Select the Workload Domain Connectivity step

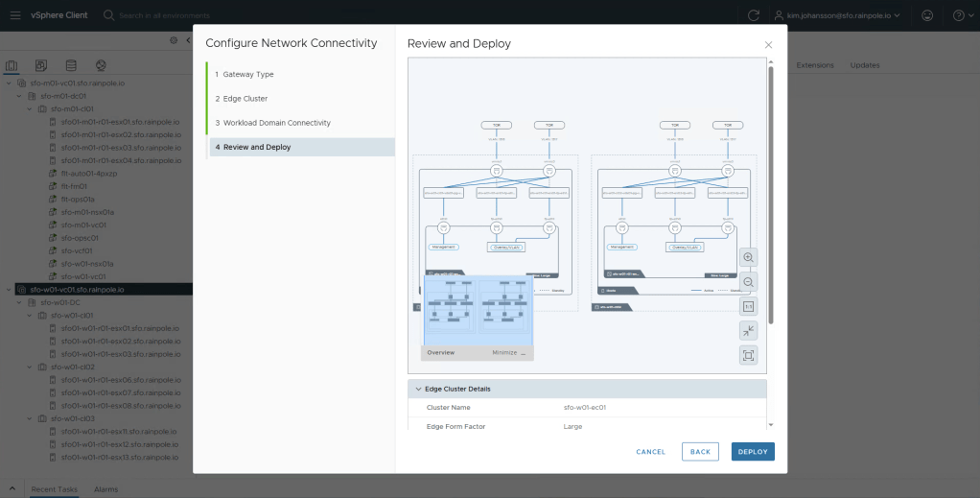276,123
